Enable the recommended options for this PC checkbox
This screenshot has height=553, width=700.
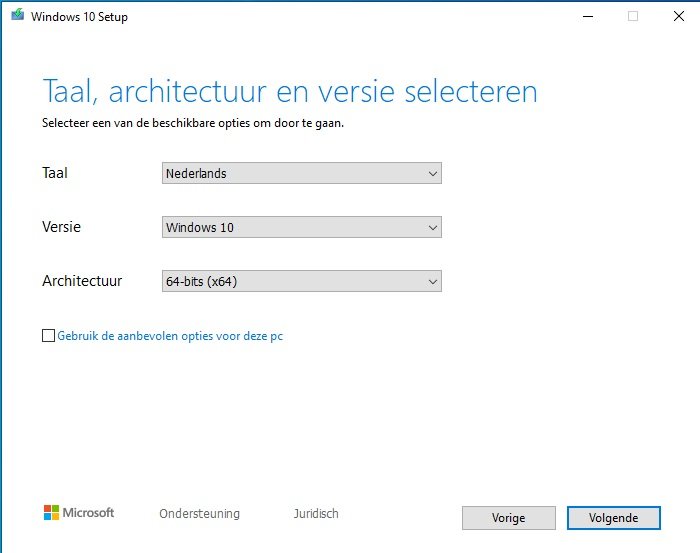pyautogui.click(x=48, y=335)
